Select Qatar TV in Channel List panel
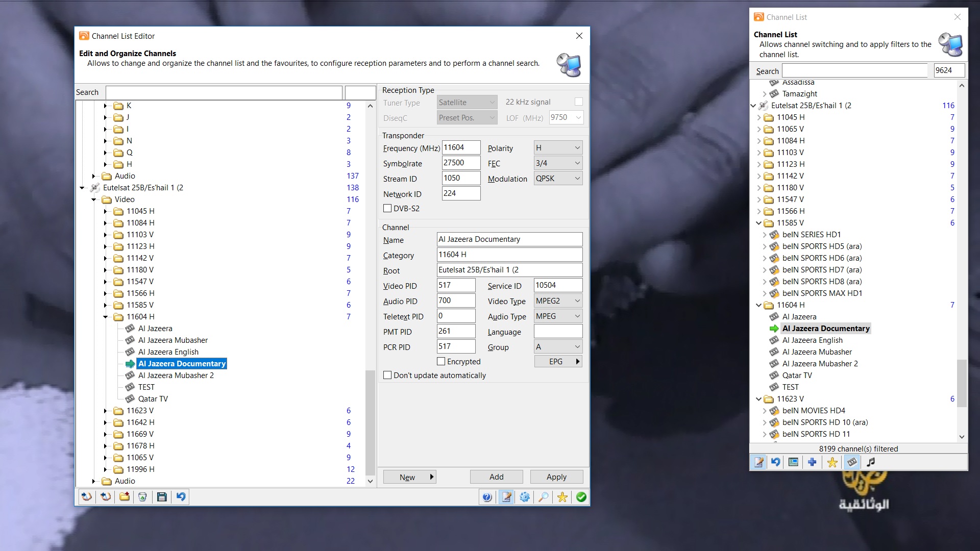This screenshot has height=551, width=980. pyautogui.click(x=797, y=375)
